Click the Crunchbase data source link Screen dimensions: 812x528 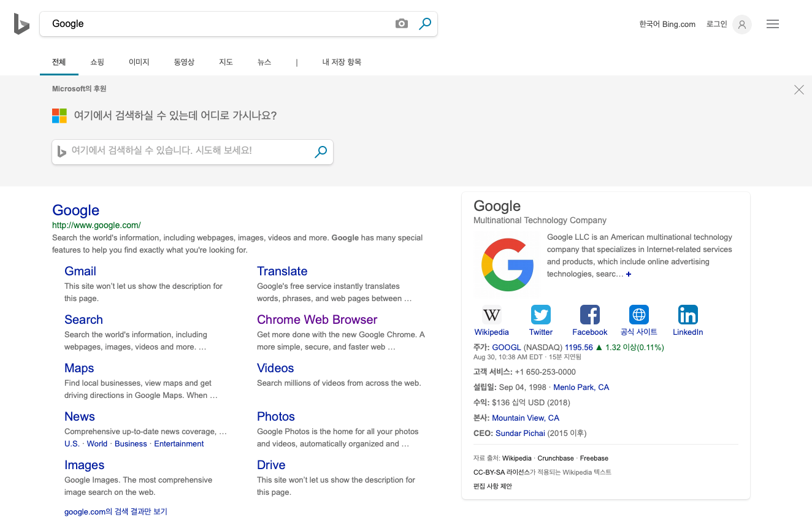coord(555,458)
